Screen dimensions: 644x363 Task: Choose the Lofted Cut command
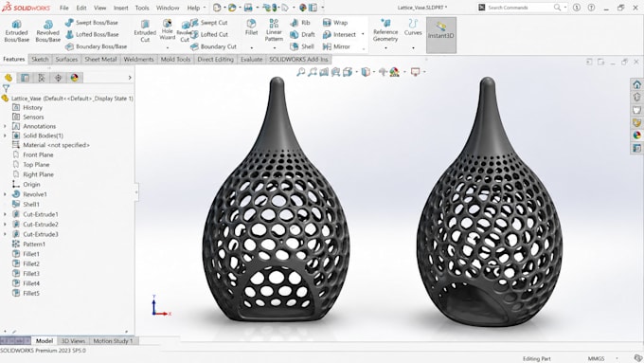coord(209,34)
